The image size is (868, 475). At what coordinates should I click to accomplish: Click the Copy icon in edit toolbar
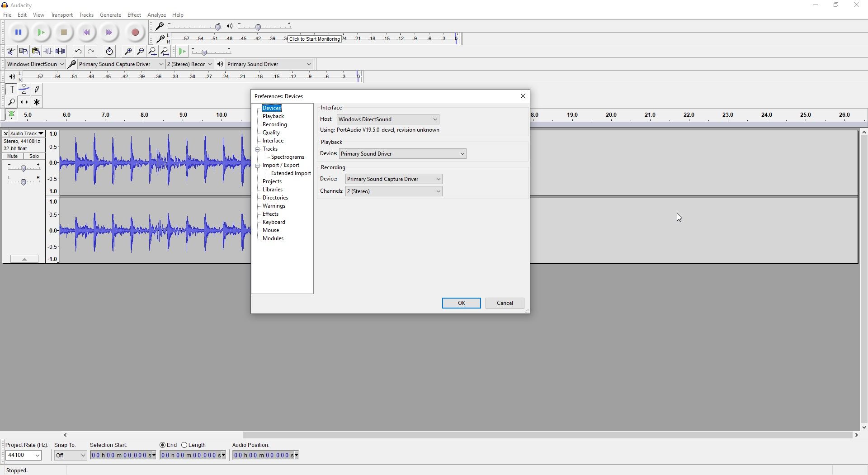click(24, 52)
